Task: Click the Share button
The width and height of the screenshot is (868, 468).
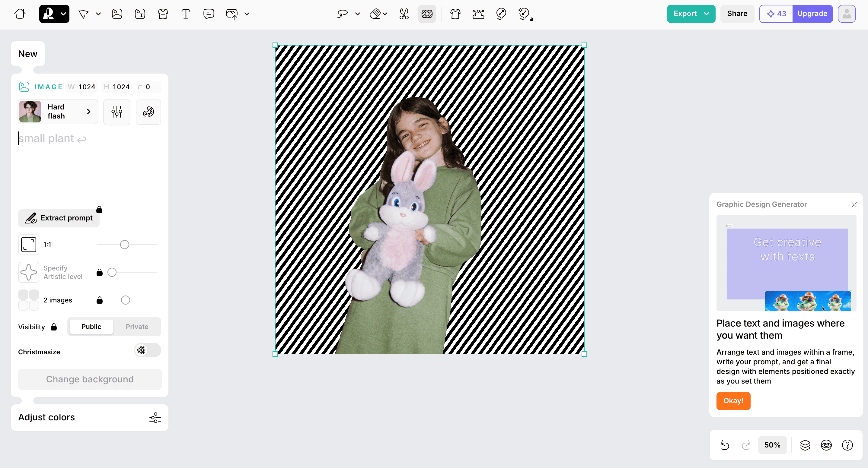Action: coord(737,14)
